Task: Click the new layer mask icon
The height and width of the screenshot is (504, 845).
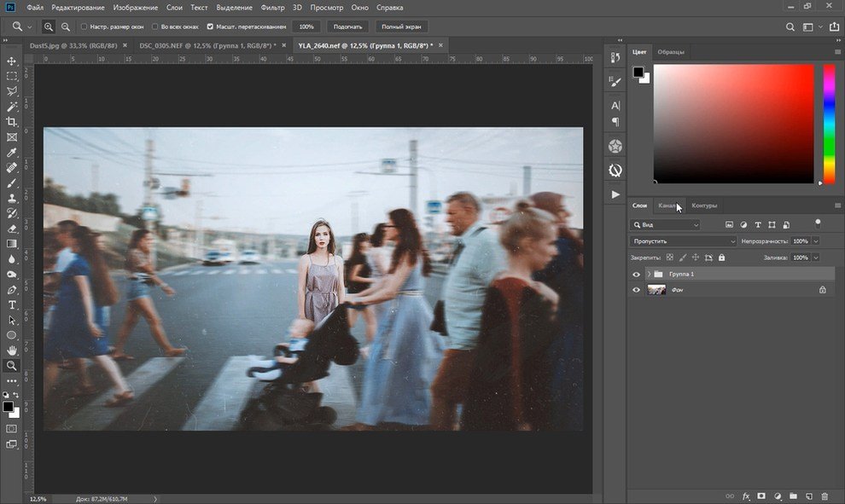Action: (x=760, y=495)
